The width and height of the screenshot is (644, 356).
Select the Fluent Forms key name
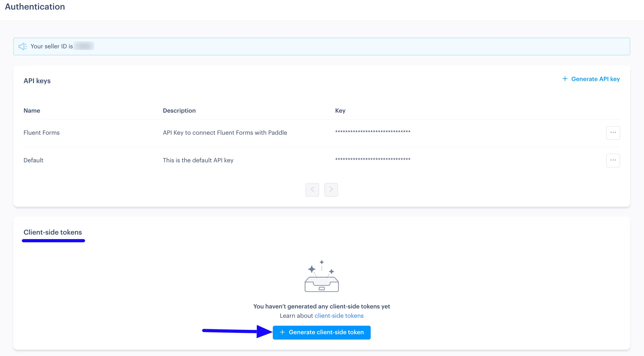pyautogui.click(x=41, y=133)
